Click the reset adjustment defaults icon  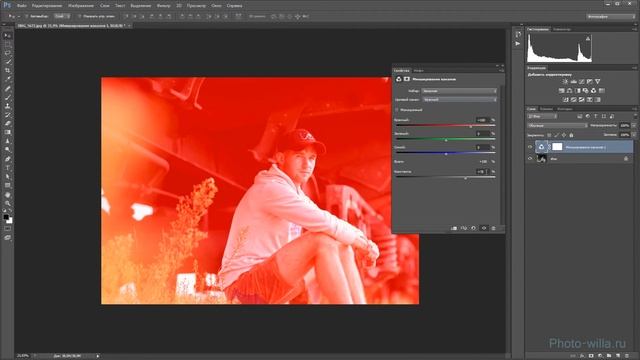[x=474, y=228]
